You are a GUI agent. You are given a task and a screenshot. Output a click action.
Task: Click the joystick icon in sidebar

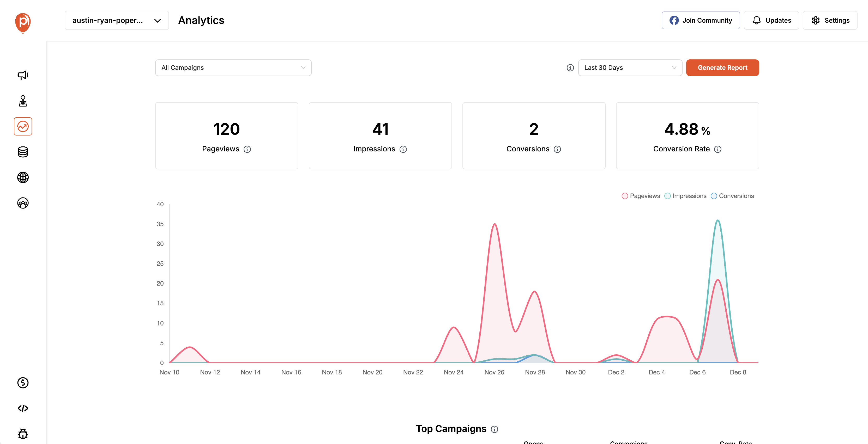pyautogui.click(x=23, y=101)
